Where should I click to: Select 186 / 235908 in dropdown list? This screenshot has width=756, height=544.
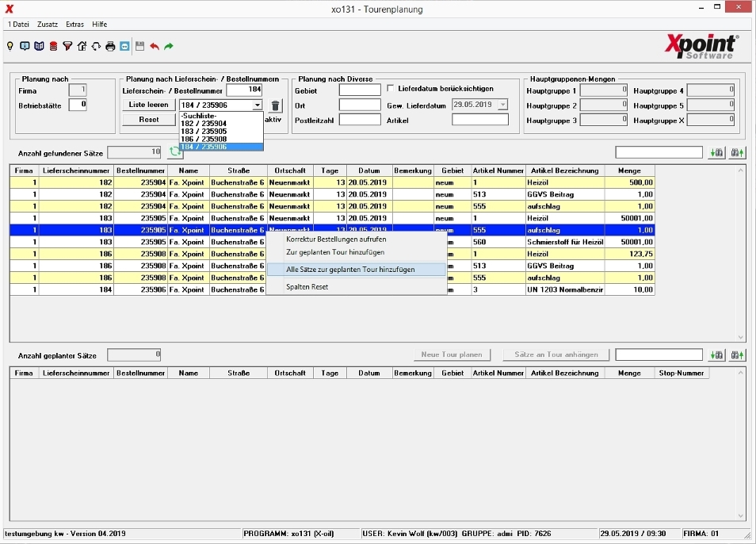(221, 139)
